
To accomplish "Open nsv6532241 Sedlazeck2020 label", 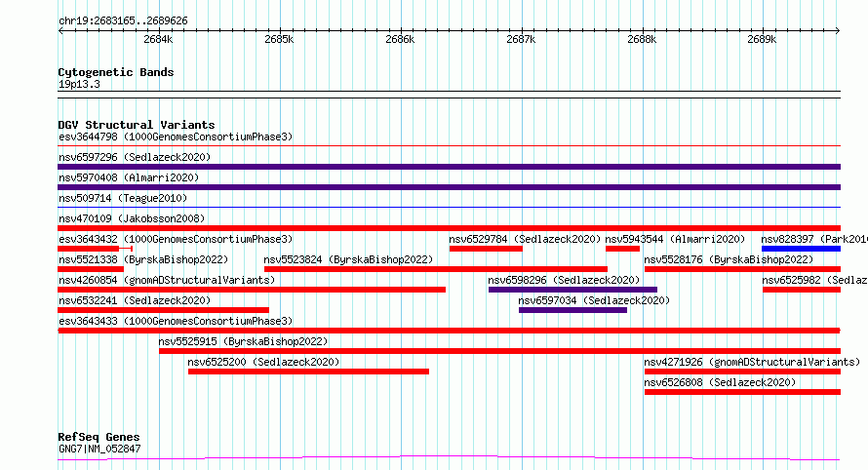I will (x=135, y=300).
